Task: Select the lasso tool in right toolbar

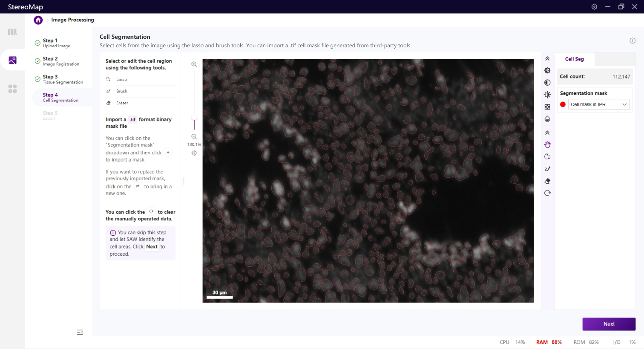Action: point(547,157)
